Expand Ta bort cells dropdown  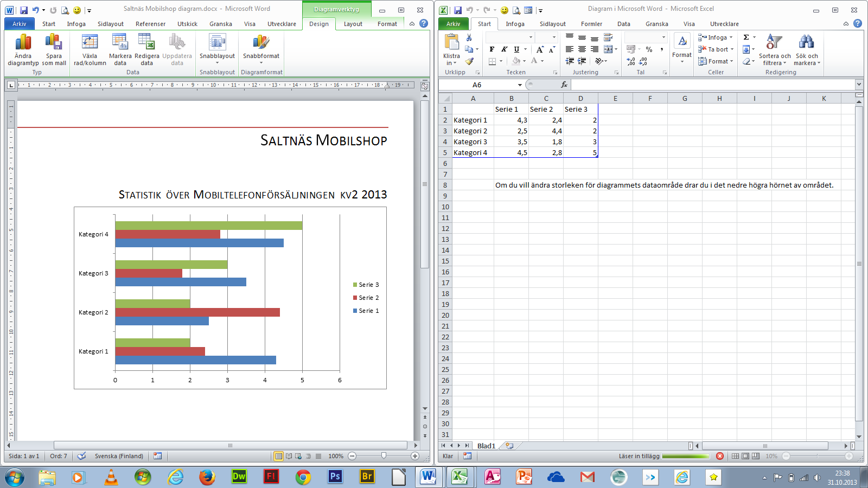click(732, 49)
